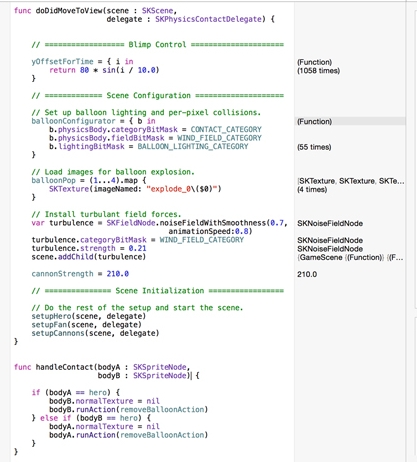
Task: Click bodyB.runAction(removeBalloonAction) line
Action: 128,410
